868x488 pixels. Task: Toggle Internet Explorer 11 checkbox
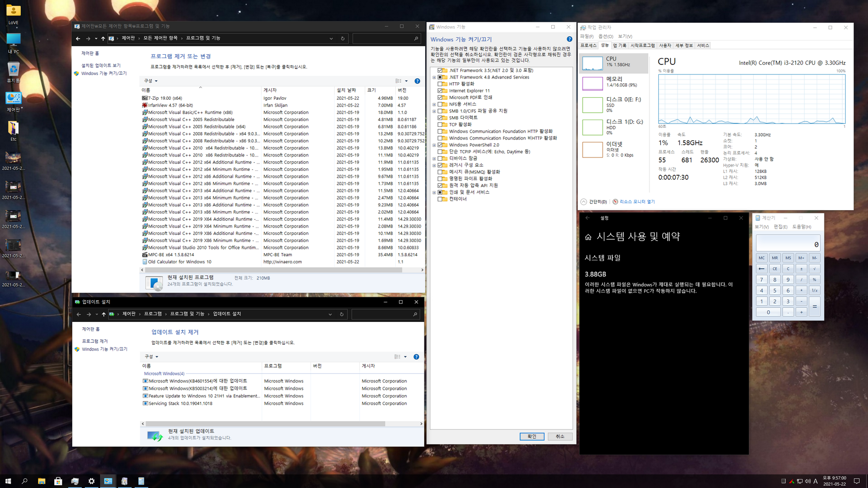click(x=440, y=91)
